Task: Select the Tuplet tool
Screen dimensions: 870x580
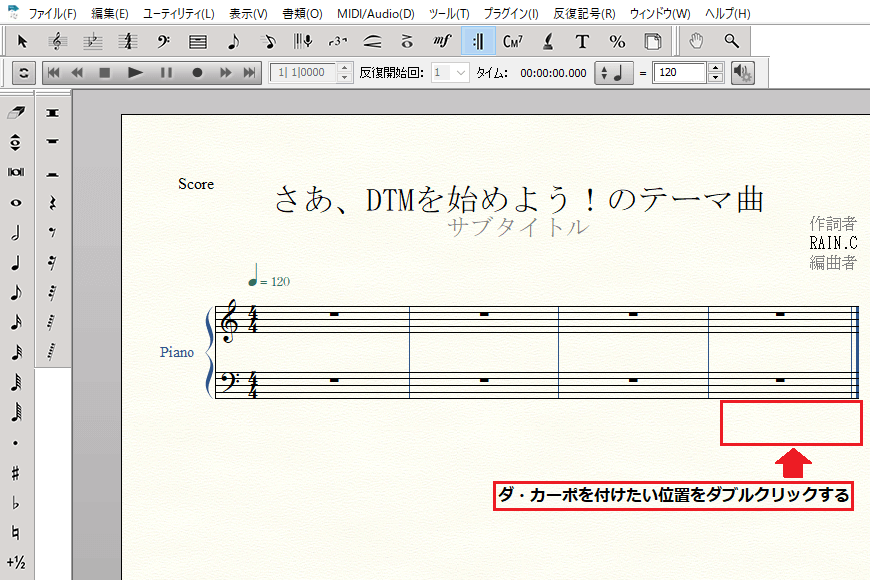Action: coord(337,41)
